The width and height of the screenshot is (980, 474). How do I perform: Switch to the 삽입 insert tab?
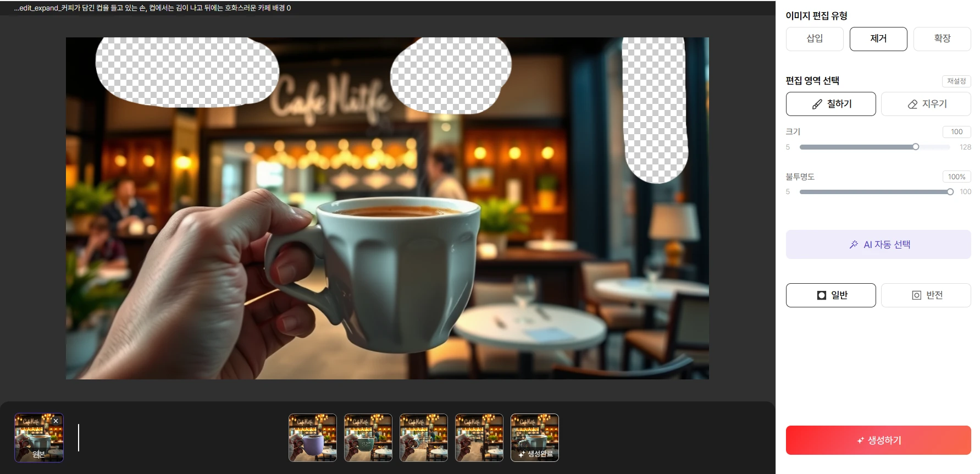(814, 38)
